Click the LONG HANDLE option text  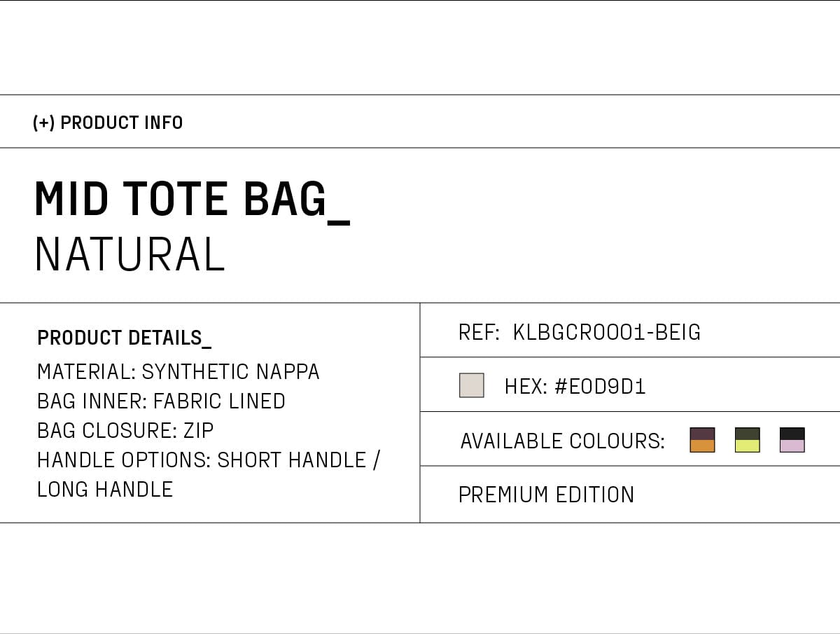click(105, 489)
